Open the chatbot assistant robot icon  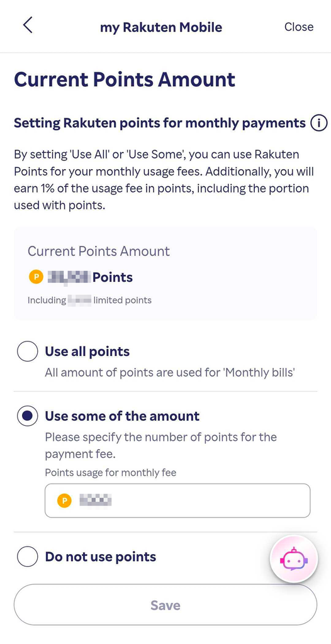pyautogui.click(x=294, y=558)
